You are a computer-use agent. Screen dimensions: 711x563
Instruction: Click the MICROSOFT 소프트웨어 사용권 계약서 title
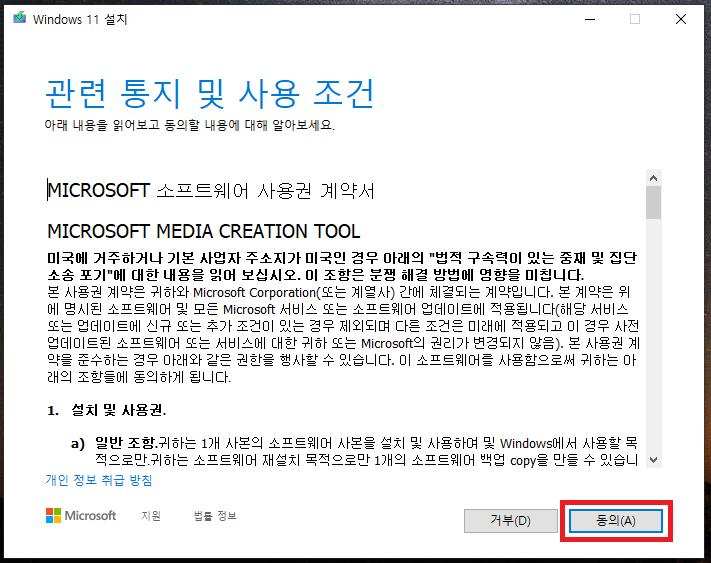[211, 190]
